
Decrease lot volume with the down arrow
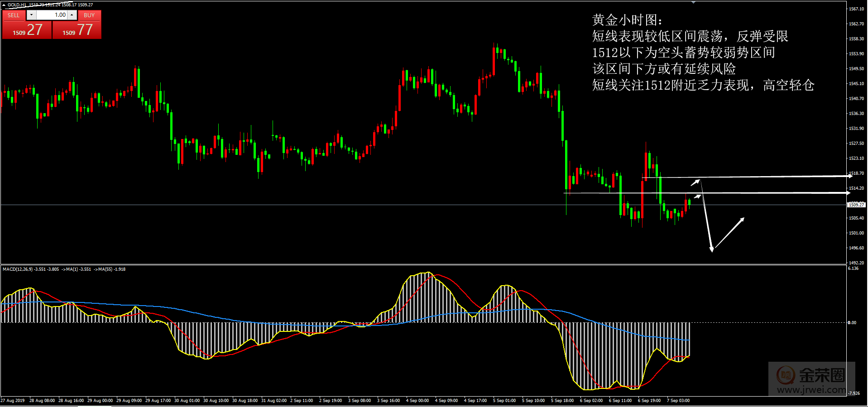(31, 15)
